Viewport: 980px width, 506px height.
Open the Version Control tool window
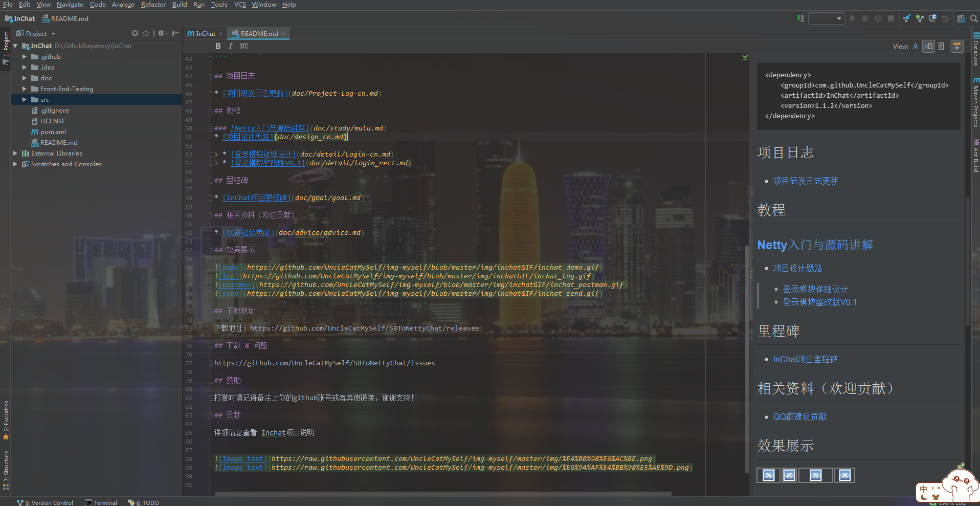click(45, 502)
